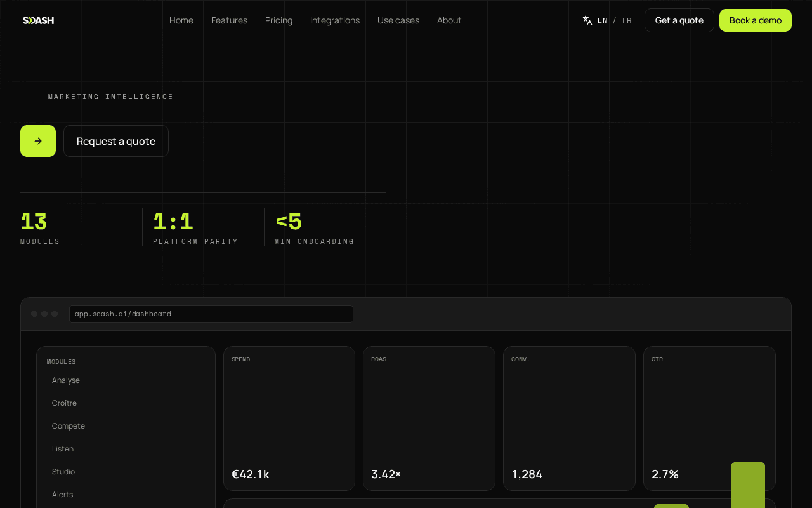This screenshot has width=812, height=508.
Task: Switch the site language to FR
Action: click(x=627, y=20)
